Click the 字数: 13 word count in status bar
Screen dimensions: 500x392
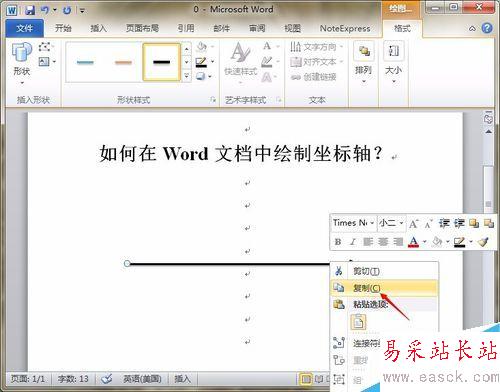point(73,379)
